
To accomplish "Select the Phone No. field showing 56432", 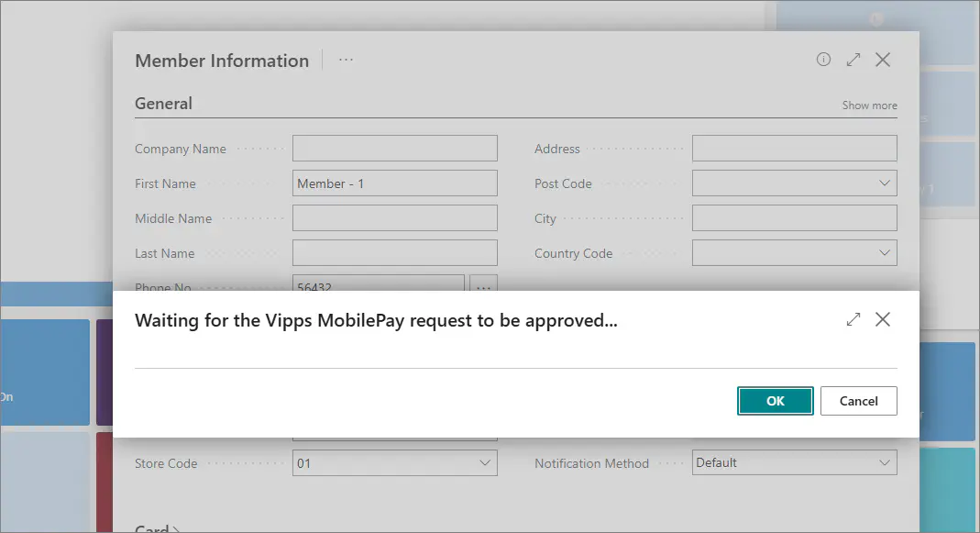I will pos(378,283).
